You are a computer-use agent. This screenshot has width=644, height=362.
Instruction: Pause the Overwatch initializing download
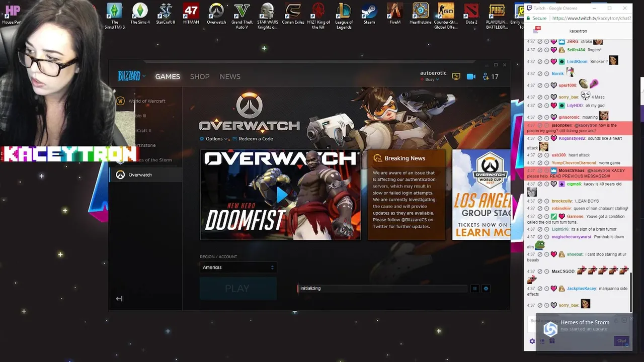pyautogui.click(x=474, y=289)
